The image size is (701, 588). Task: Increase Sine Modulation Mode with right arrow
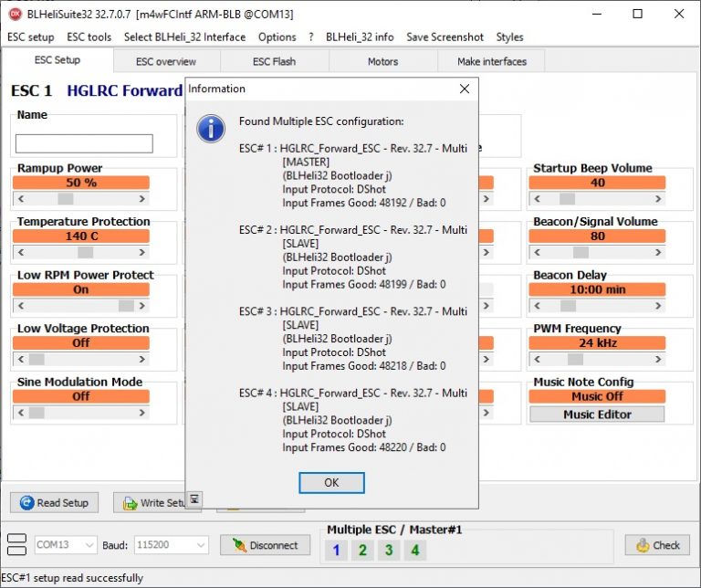141,413
